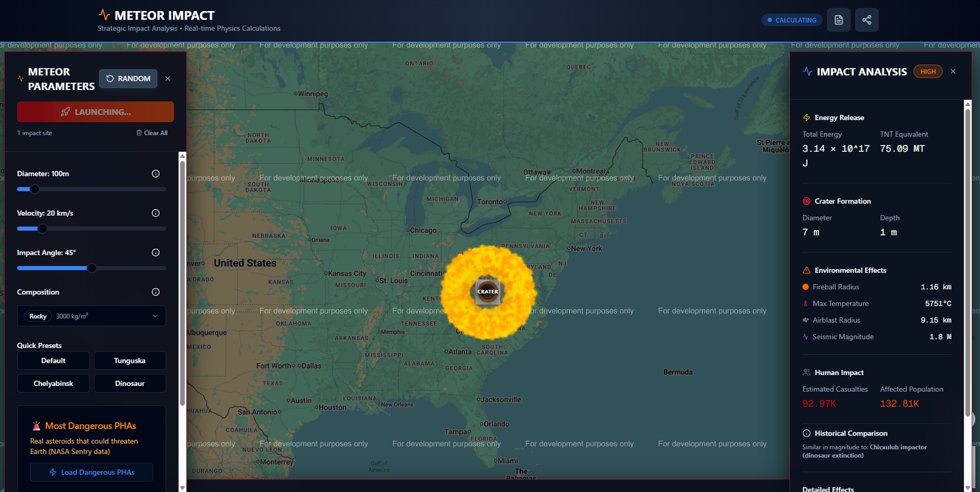Apply the Tunguska preset
The height and width of the screenshot is (492, 980).
130,361
